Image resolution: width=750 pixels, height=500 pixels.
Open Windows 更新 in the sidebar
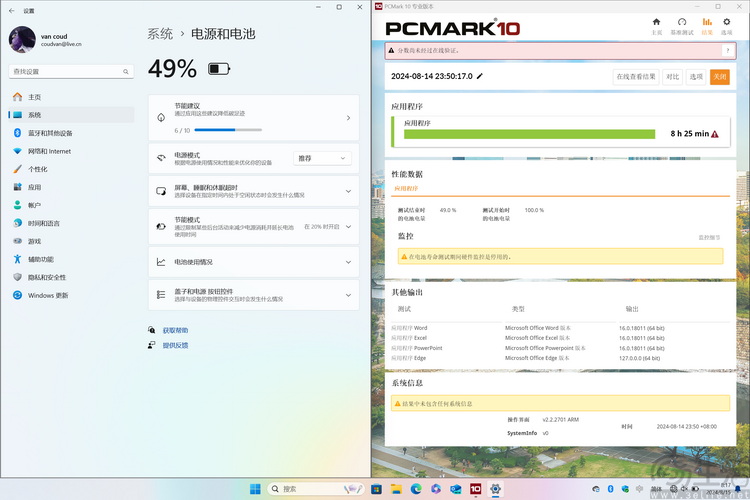point(71,295)
